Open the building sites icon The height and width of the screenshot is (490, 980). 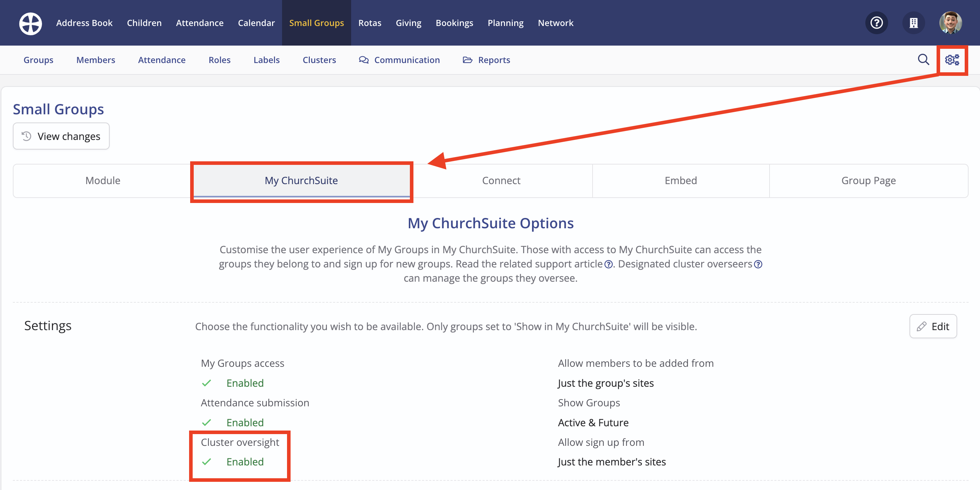coord(913,23)
